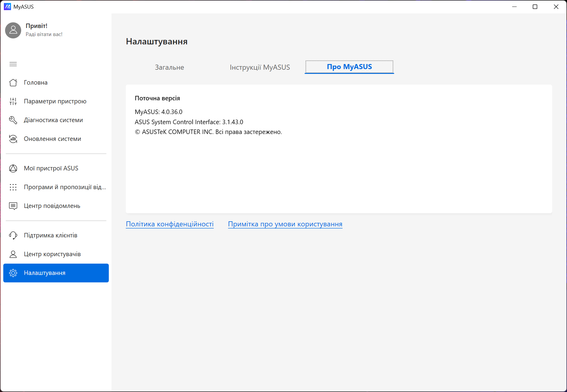Switch to the Загальне tab
Screen dimensions: 567x392
(x=169, y=67)
